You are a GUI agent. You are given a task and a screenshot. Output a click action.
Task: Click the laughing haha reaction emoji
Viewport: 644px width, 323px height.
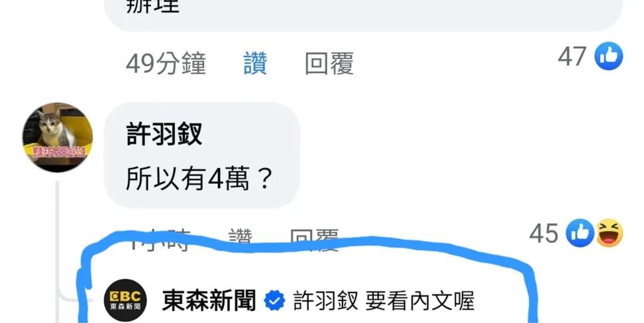pos(610,233)
